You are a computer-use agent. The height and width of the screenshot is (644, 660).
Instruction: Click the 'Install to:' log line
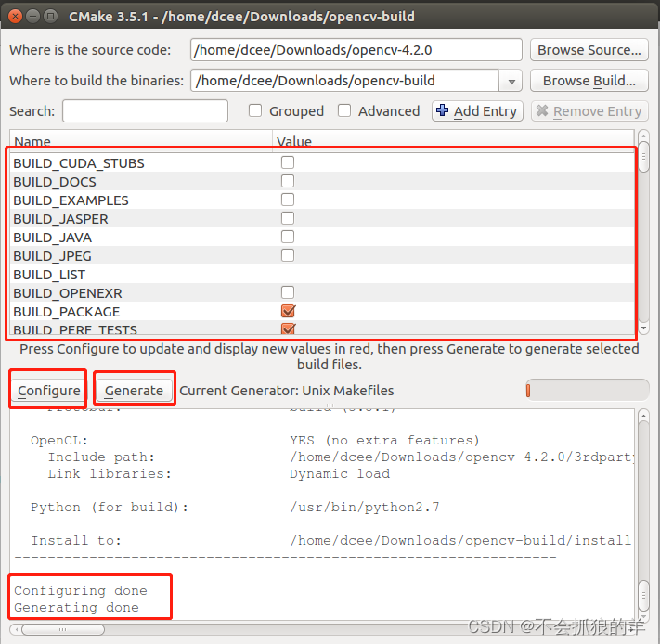(x=76, y=540)
